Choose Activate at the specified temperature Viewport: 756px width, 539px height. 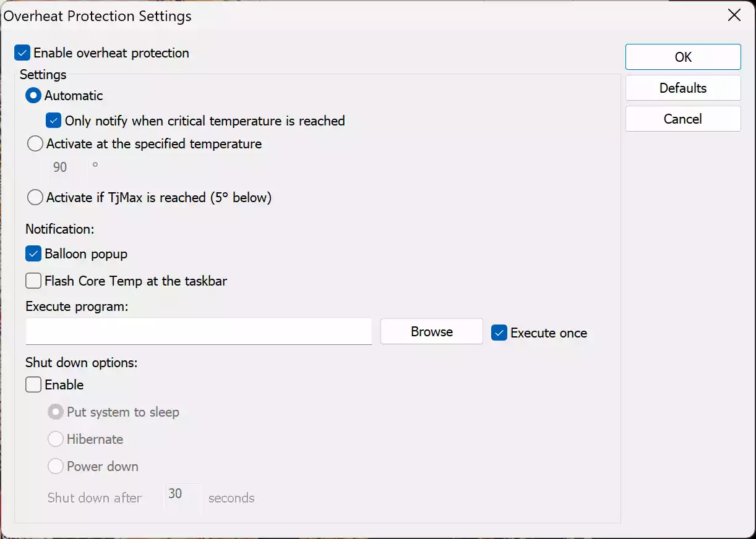click(x=35, y=143)
